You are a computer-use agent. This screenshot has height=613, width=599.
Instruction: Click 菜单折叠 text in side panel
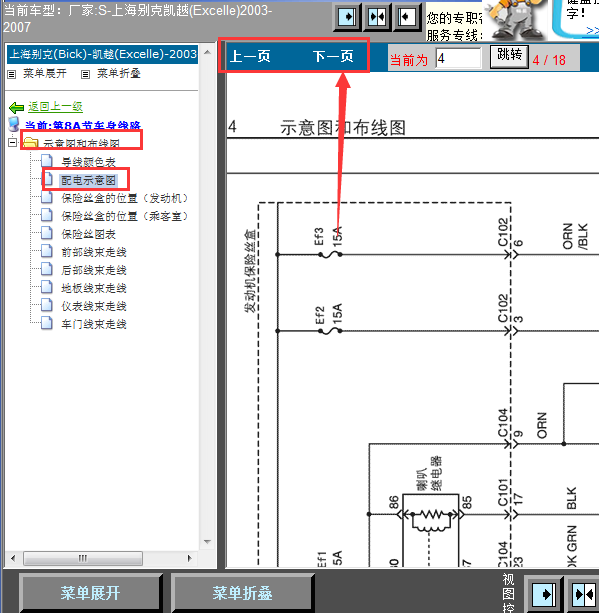(118, 73)
